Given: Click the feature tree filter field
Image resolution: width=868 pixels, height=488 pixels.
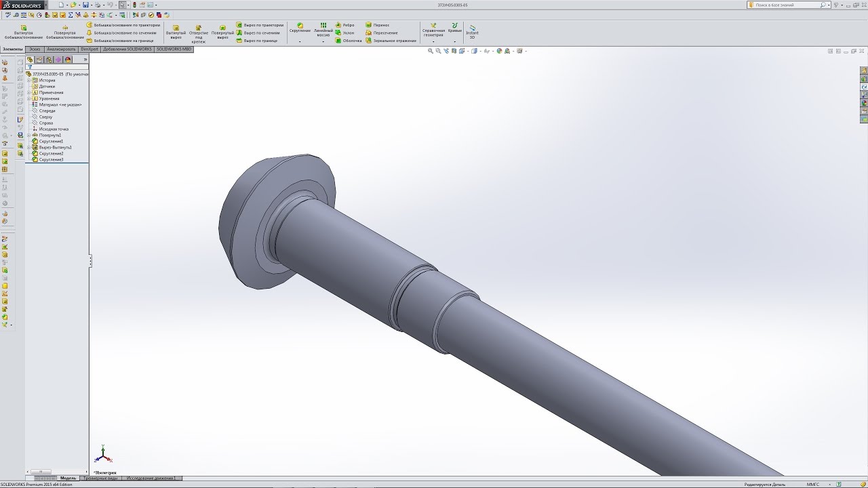Looking at the screenshot, I should pos(57,67).
